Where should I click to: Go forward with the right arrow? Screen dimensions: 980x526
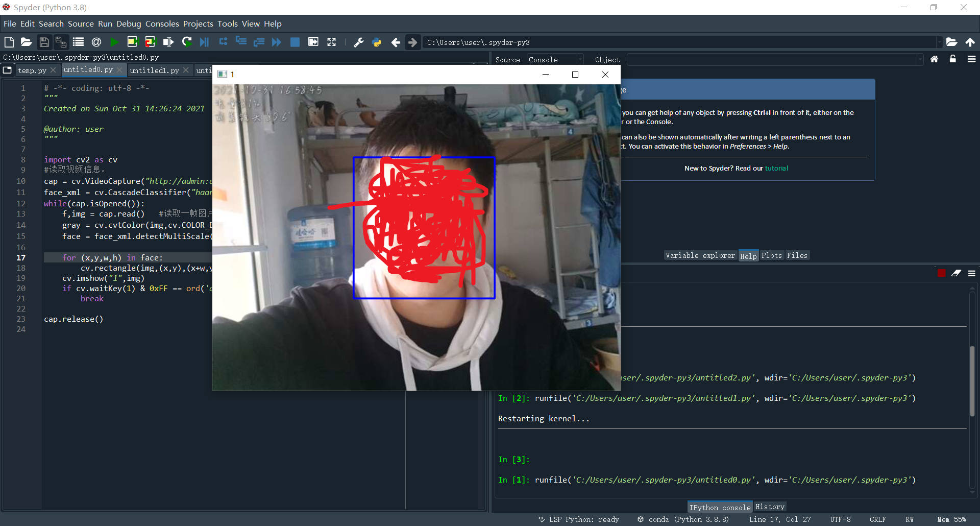413,42
